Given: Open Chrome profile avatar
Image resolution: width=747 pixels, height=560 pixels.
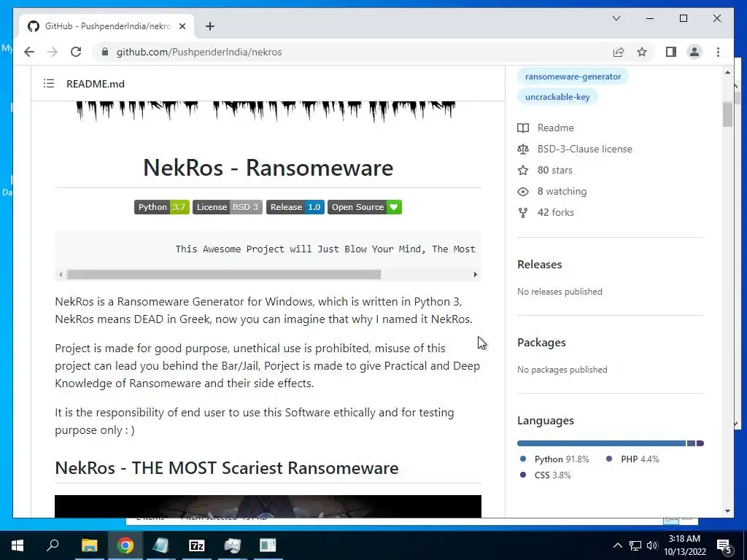Looking at the screenshot, I should coord(694,52).
